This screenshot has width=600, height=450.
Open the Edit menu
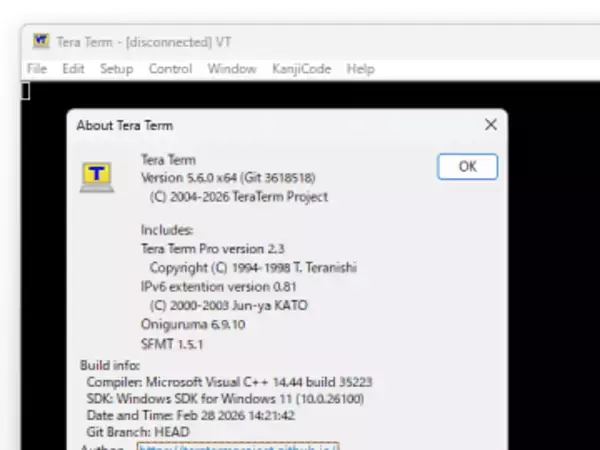coord(73,69)
